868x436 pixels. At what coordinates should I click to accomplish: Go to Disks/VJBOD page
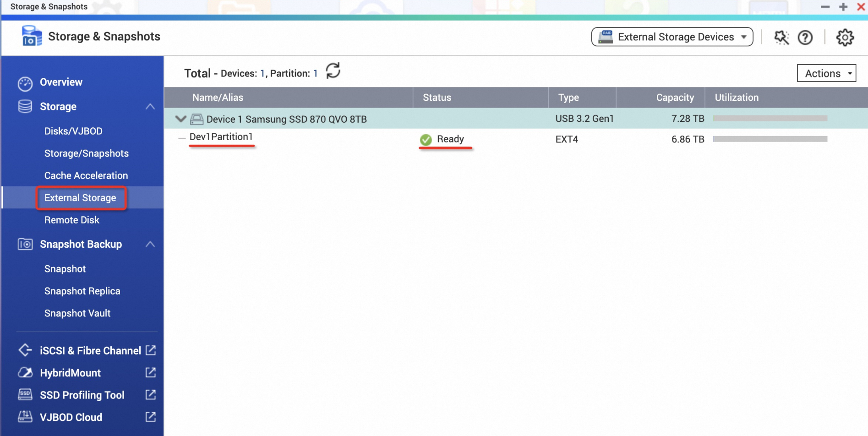pos(73,131)
